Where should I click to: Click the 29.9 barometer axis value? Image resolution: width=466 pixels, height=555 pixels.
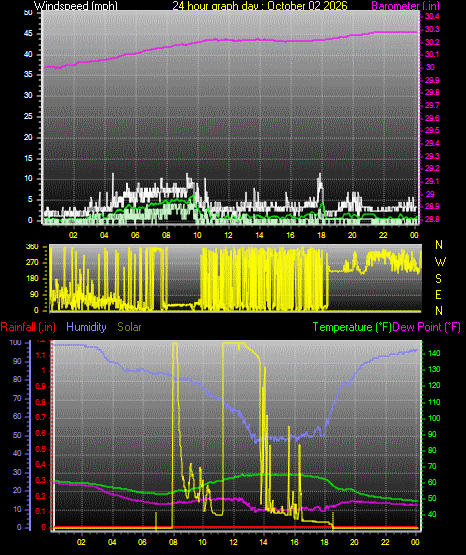tap(432, 80)
